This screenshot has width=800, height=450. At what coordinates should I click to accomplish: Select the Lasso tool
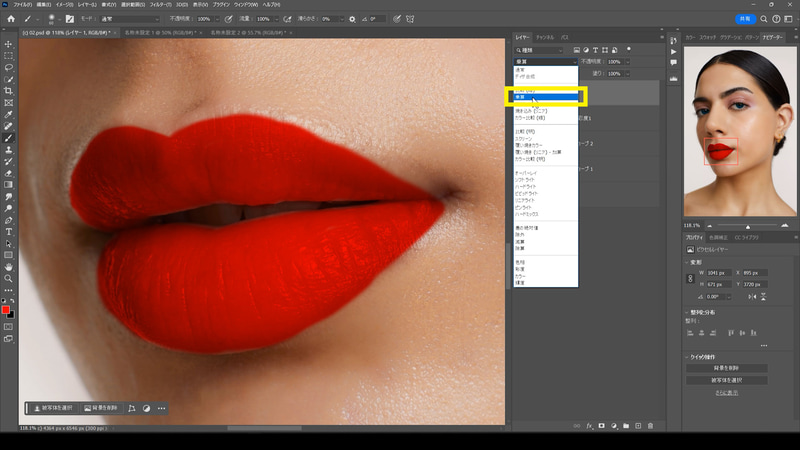click(8, 67)
